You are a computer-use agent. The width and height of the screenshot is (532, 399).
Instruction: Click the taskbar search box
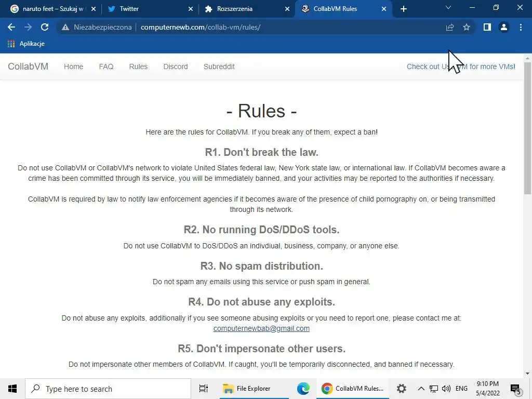(x=108, y=389)
